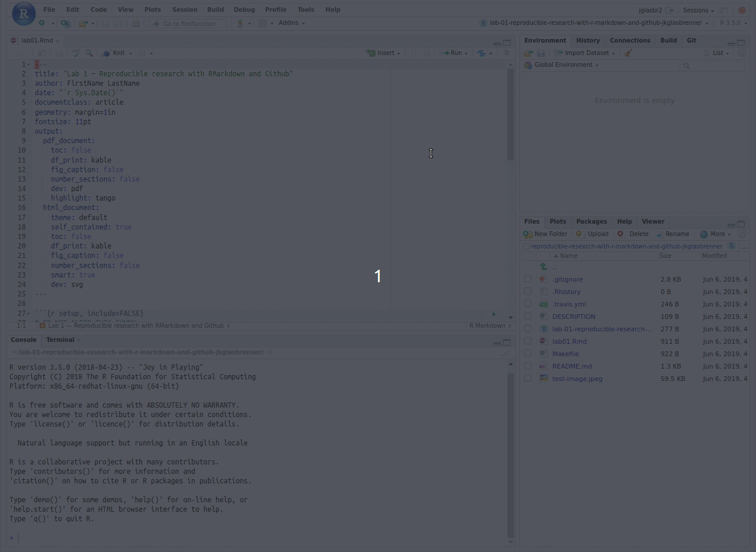Open the Session menu
This screenshot has width=756, height=552.
[185, 9]
